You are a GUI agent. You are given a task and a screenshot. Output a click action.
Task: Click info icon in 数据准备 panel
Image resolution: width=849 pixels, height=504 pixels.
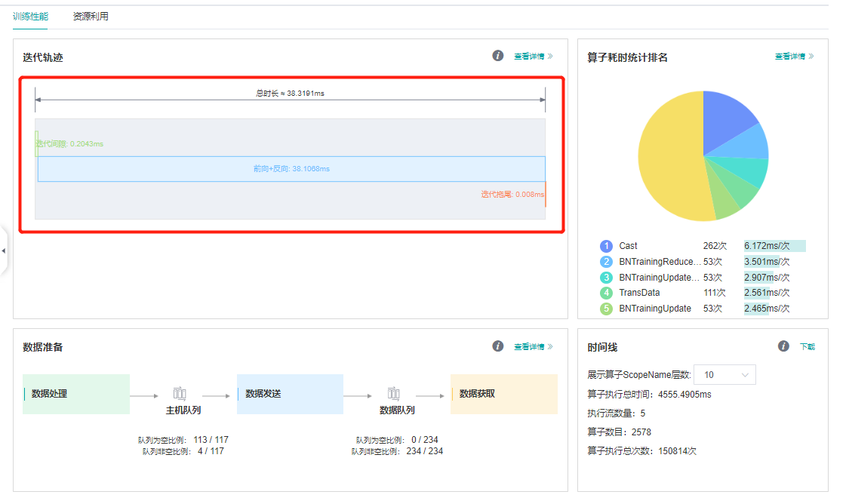[x=498, y=346]
